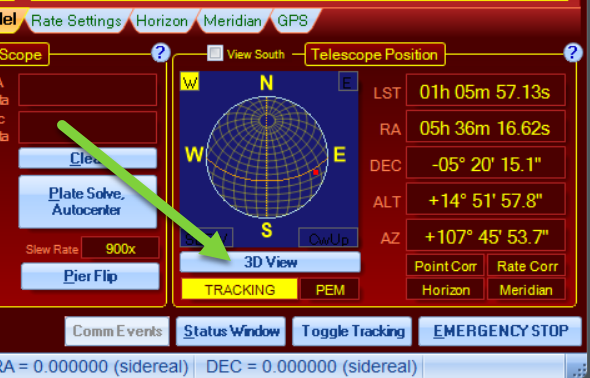Open the Horizon tab
The height and width of the screenshot is (378, 590).
tap(162, 21)
